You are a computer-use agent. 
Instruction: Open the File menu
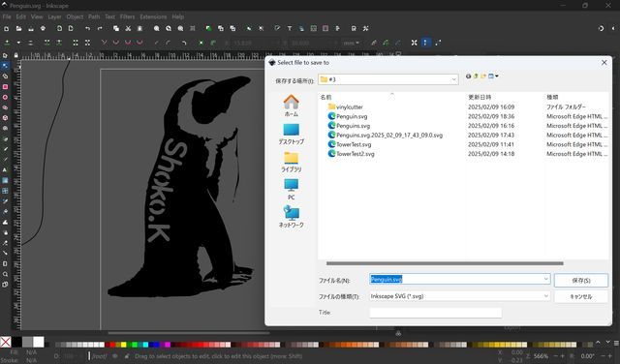7,16
